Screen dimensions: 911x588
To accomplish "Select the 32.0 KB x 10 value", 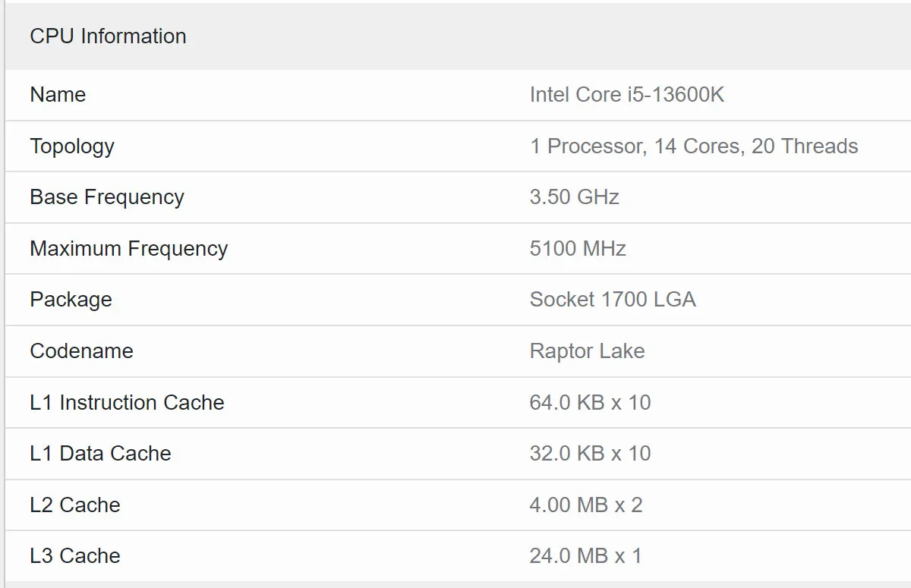I will 591,454.
